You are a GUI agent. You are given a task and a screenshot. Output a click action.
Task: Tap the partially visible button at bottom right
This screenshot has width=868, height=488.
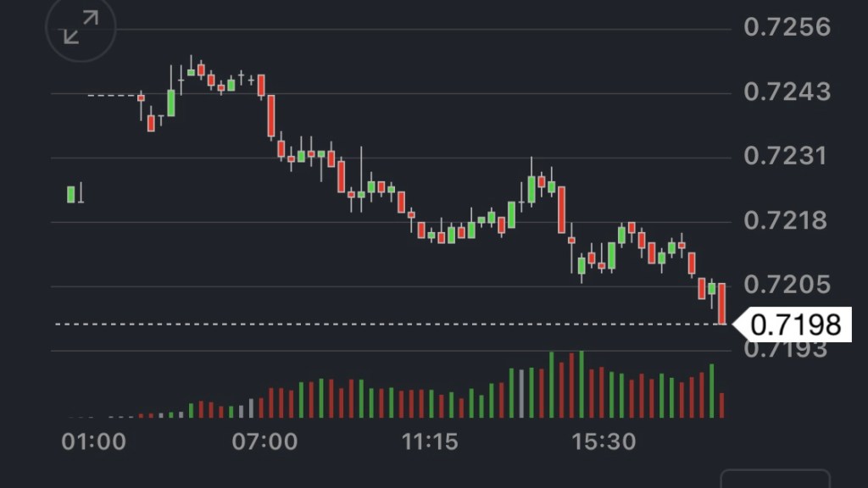pos(775,479)
